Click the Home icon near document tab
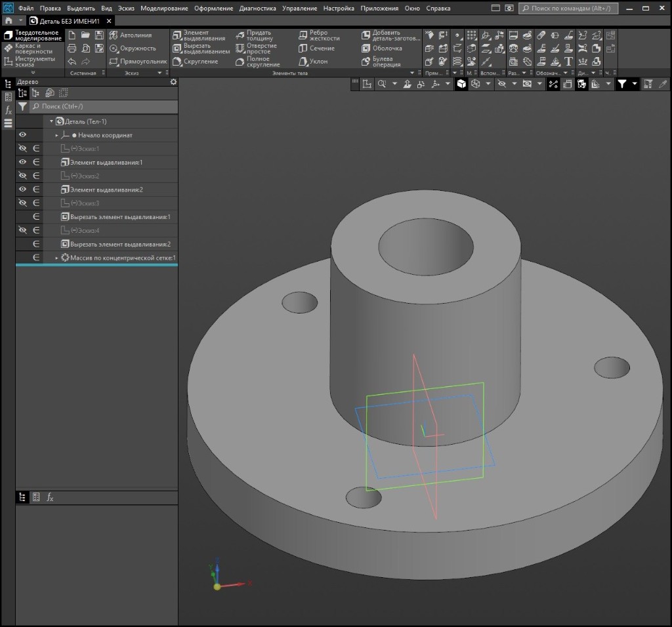The width and height of the screenshot is (672, 627). (x=9, y=20)
